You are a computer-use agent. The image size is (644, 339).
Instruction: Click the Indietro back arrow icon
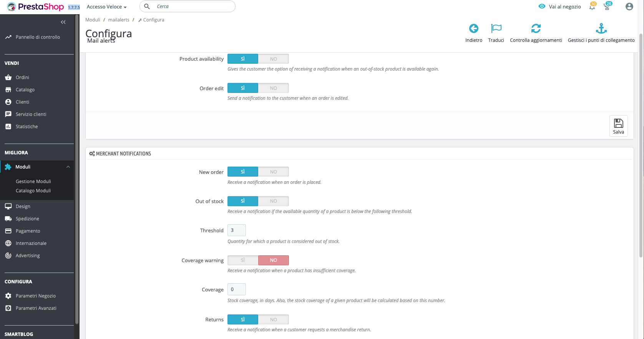473,28
